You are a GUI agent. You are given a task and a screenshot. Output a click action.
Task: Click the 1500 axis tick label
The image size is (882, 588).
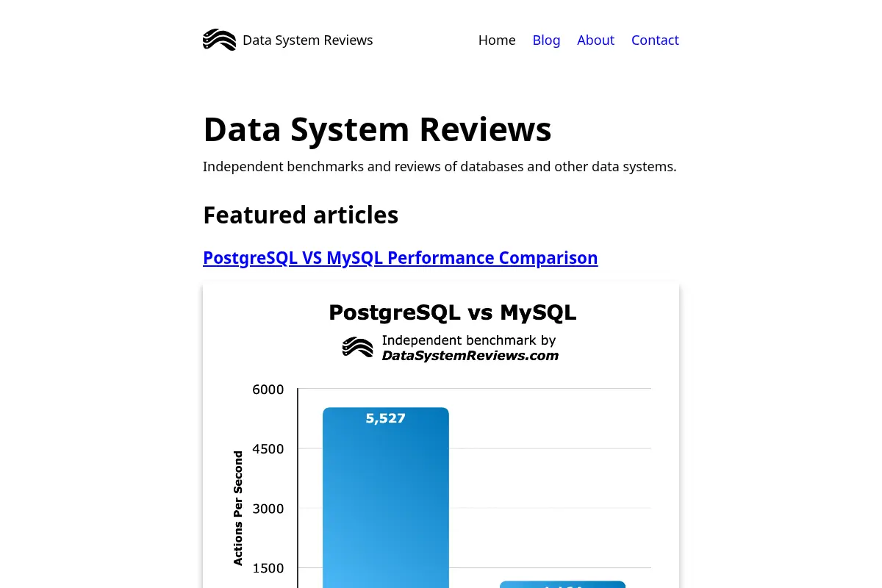point(268,568)
